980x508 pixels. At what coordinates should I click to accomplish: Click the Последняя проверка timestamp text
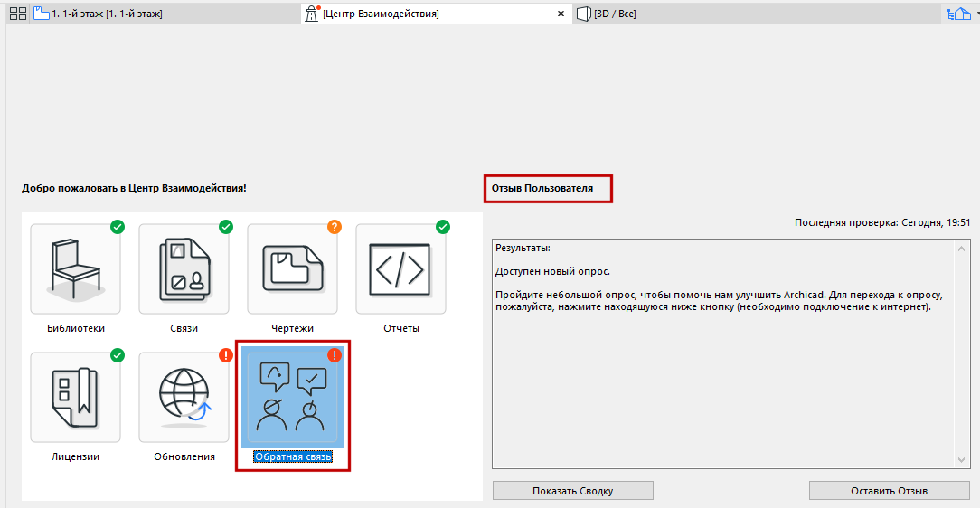click(x=882, y=222)
